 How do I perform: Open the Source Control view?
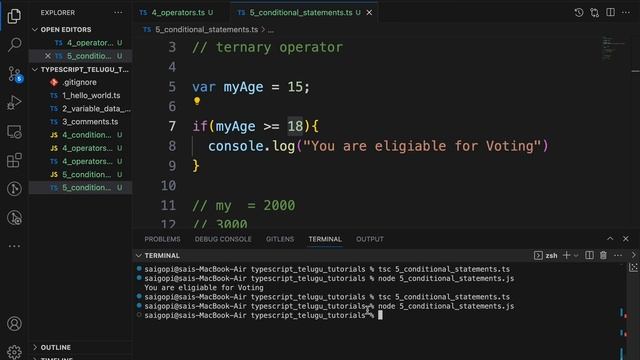(x=15, y=74)
